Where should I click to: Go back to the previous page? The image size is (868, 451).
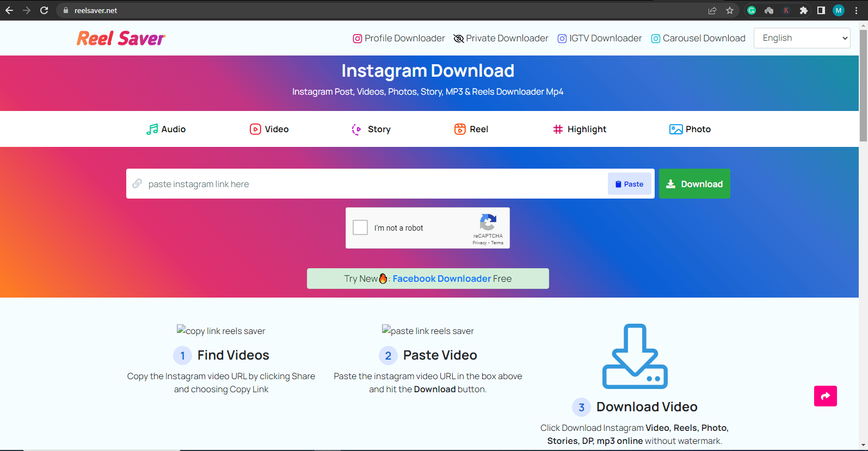pos(9,10)
